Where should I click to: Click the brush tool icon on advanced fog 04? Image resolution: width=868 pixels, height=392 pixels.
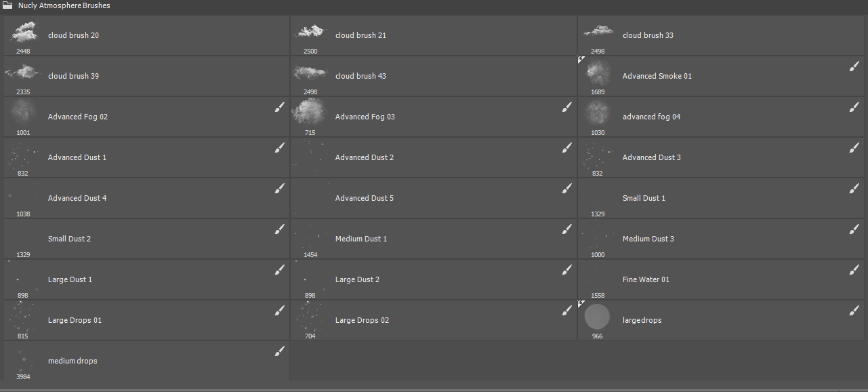coord(854,107)
